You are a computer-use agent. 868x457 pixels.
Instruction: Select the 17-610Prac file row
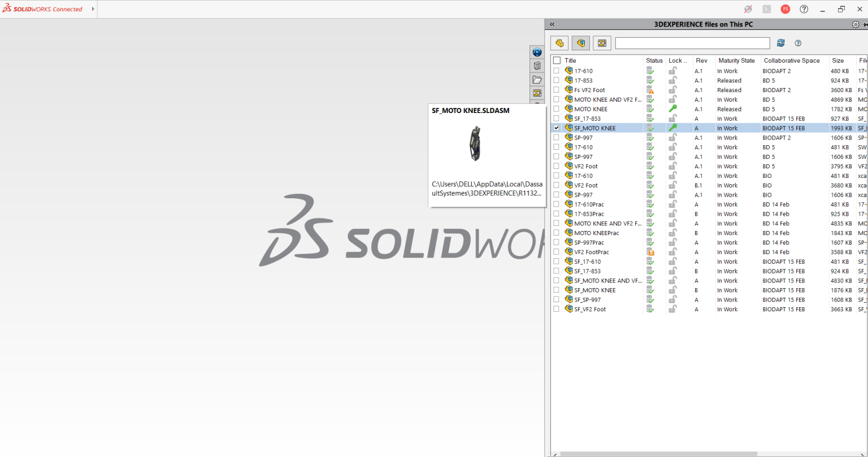709,204
